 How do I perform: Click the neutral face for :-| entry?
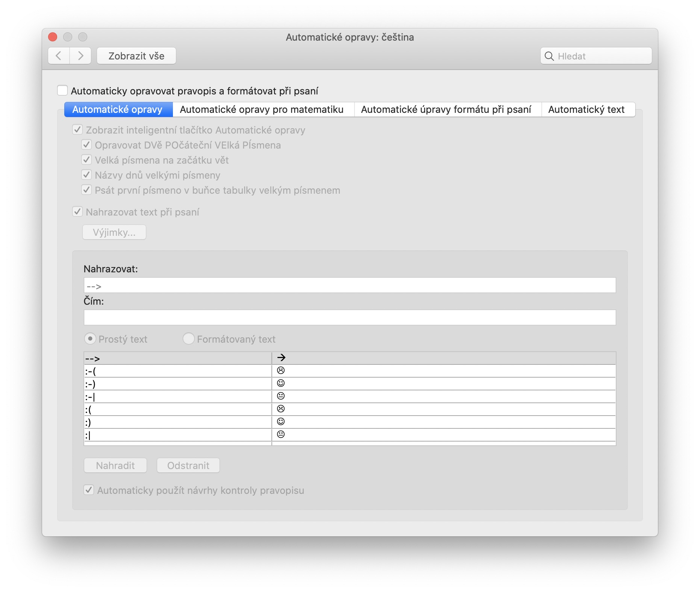(x=281, y=396)
